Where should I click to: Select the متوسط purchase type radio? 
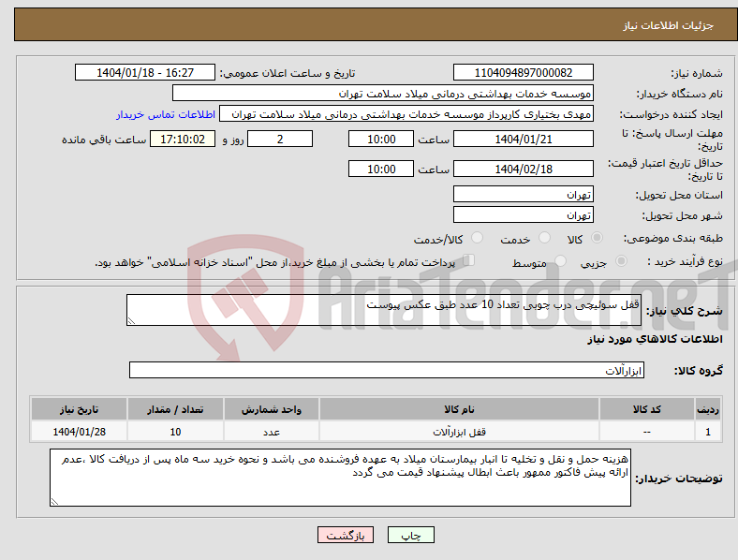click(x=560, y=261)
